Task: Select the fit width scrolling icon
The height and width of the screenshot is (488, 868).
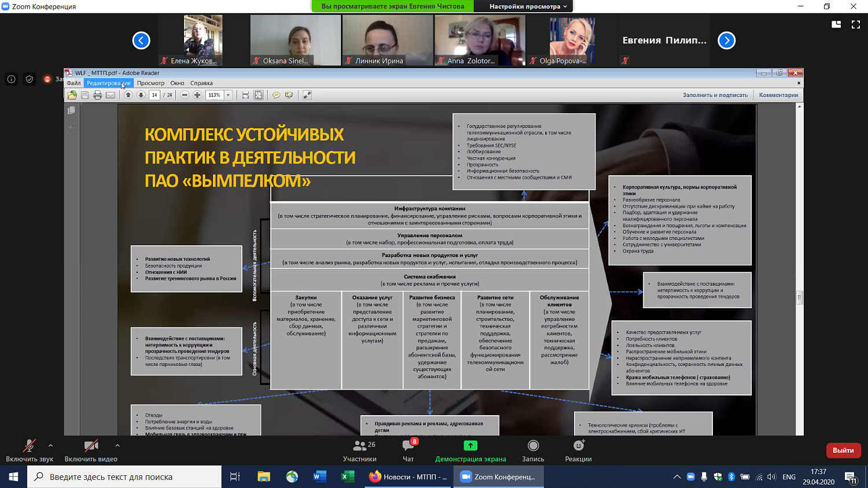Action: pos(245,95)
